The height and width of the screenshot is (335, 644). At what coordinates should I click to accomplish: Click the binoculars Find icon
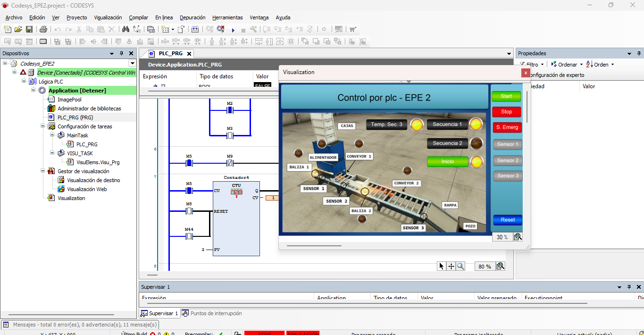(x=125, y=29)
